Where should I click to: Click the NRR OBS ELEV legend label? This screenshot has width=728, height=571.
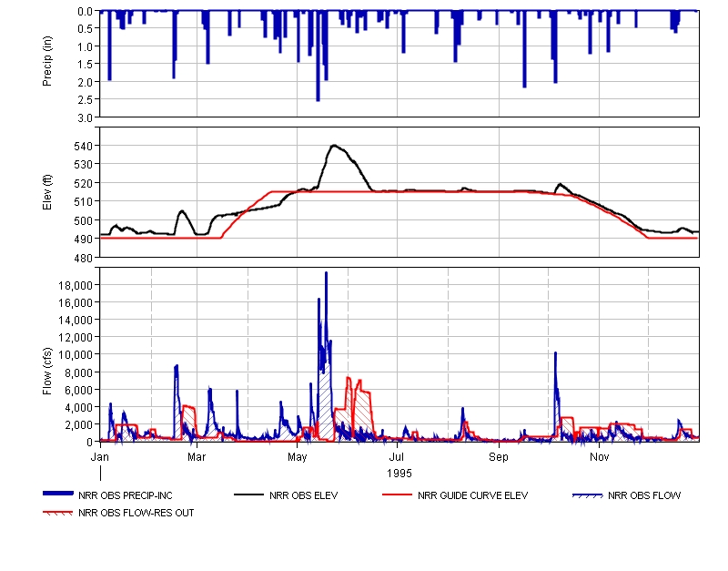pyautogui.click(x=304, y=495)
